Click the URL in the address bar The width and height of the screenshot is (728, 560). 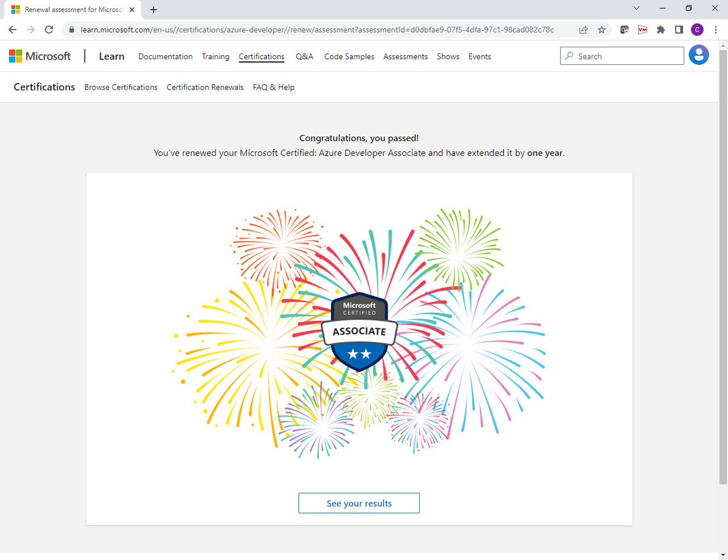click(317, 29)
